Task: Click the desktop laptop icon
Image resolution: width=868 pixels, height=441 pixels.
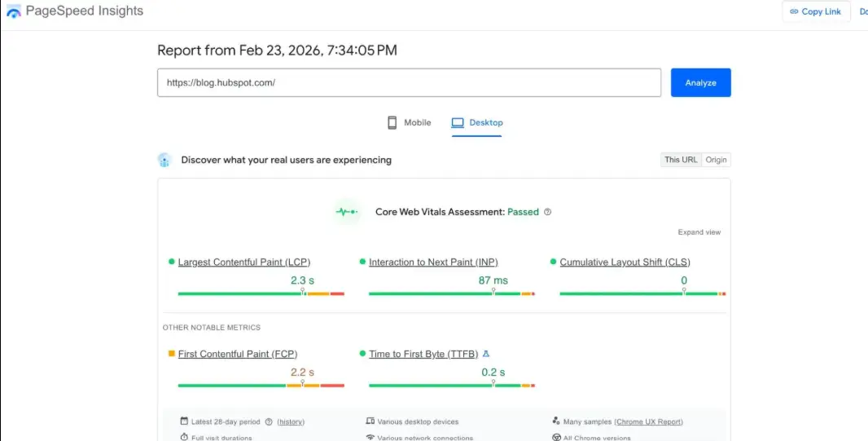Action: point(458,122)
